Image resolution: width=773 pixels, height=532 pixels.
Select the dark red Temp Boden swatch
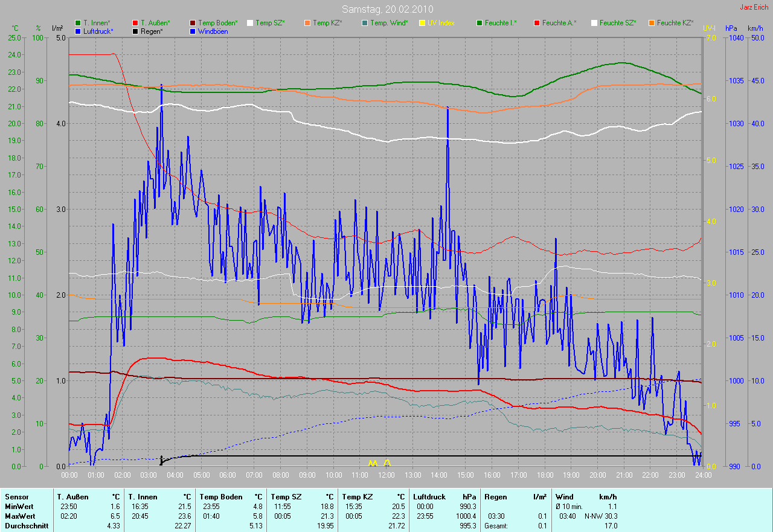pos(193,23)
